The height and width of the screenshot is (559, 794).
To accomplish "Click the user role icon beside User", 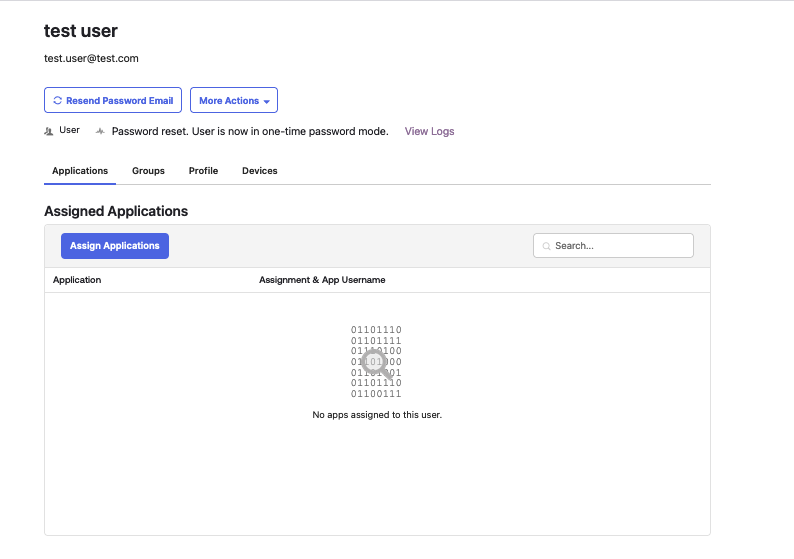I will tap(49, 131).
